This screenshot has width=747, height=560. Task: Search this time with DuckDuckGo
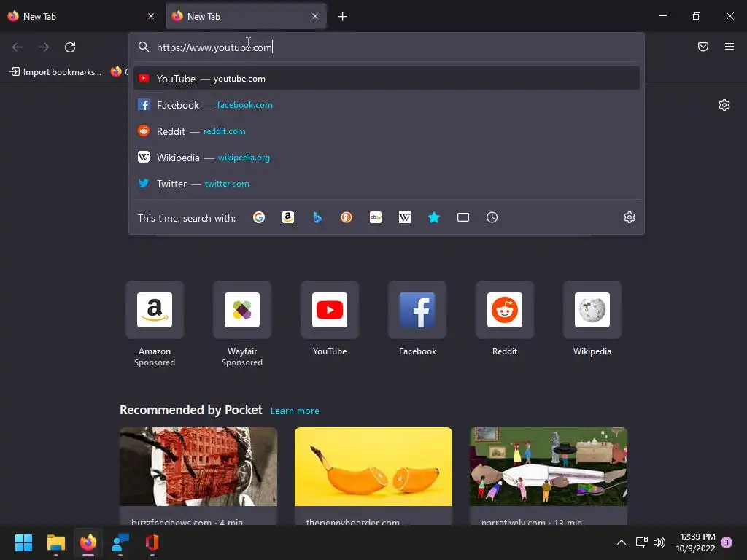(347, 217)
